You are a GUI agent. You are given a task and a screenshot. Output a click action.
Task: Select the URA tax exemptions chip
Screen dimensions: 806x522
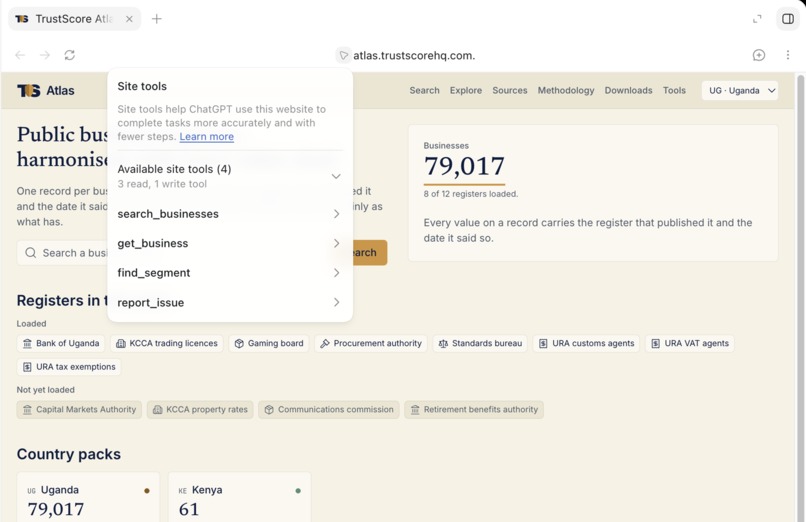coord(69,367)
